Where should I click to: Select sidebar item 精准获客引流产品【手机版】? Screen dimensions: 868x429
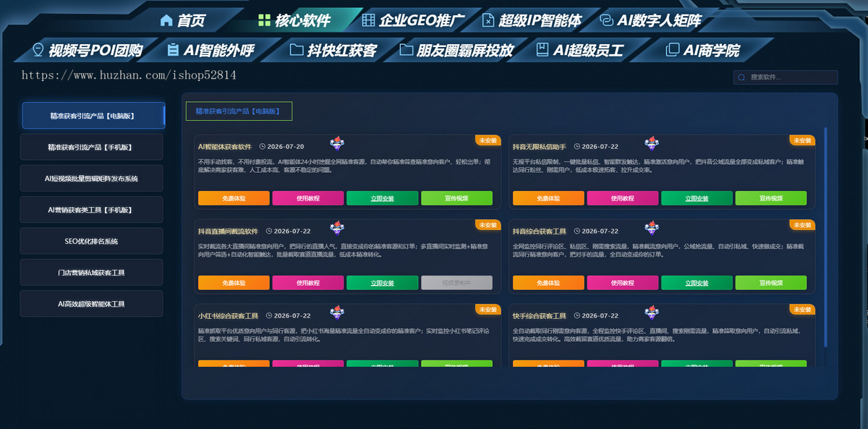point(91,147)
